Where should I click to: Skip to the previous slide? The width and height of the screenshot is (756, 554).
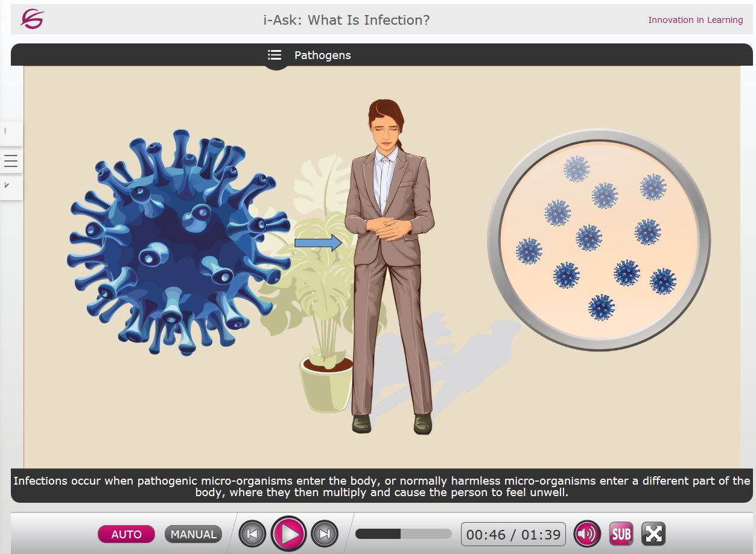point(252,534)
